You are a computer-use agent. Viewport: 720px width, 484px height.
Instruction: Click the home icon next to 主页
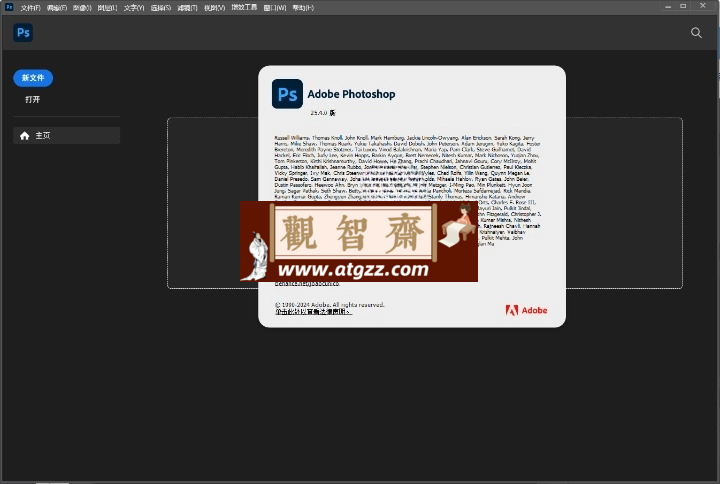tap(25, 135)
